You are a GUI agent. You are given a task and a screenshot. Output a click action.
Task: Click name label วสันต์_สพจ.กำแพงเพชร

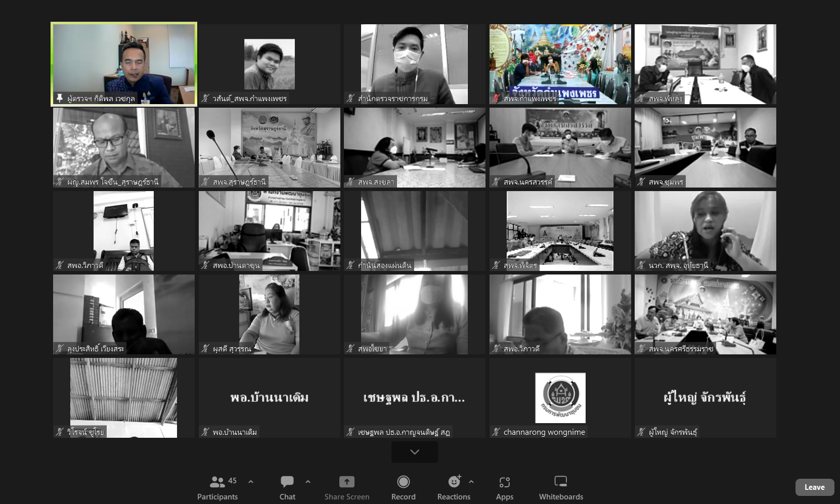coord(250,99)
